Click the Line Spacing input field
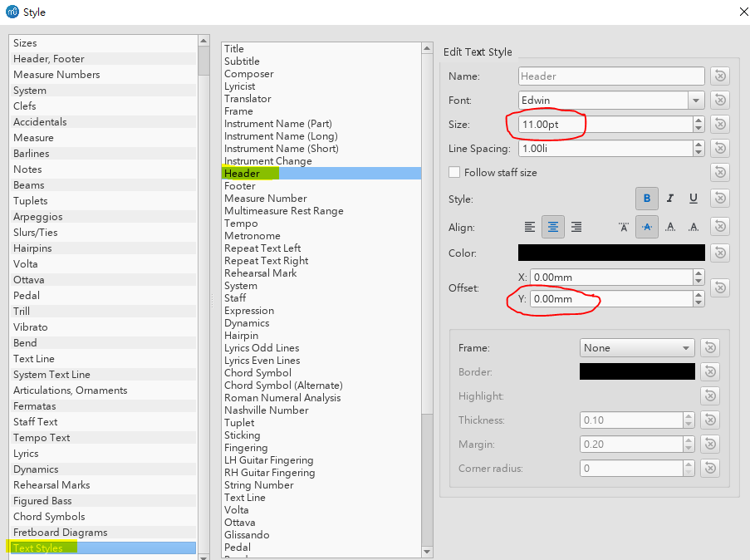 tap(605, 149)
